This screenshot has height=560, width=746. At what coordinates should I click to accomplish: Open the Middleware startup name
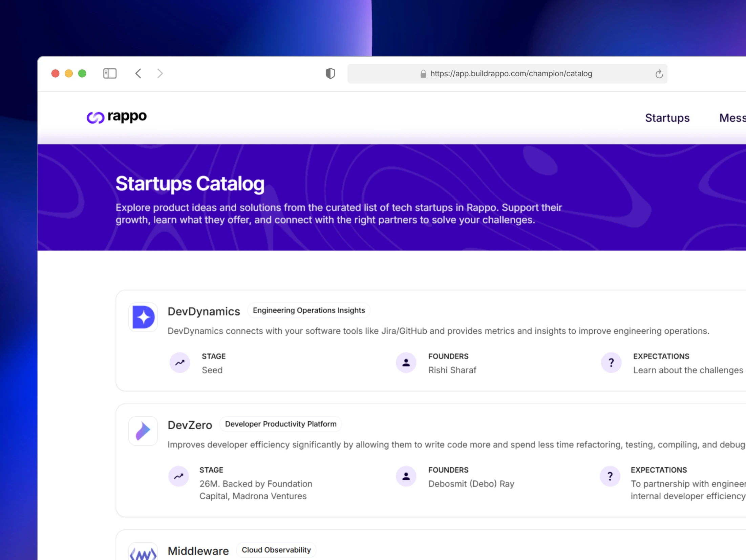coord(198,551)
